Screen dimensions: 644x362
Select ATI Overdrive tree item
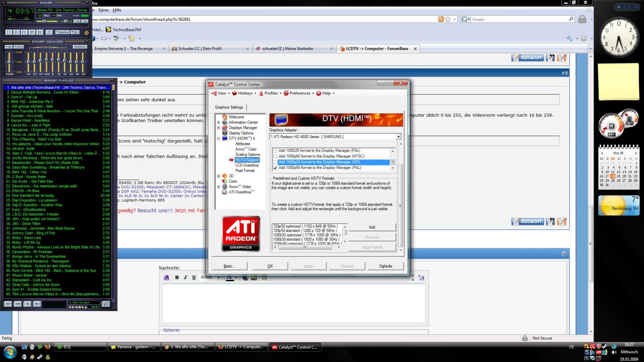pyautogui.click(x=241, y=192)
